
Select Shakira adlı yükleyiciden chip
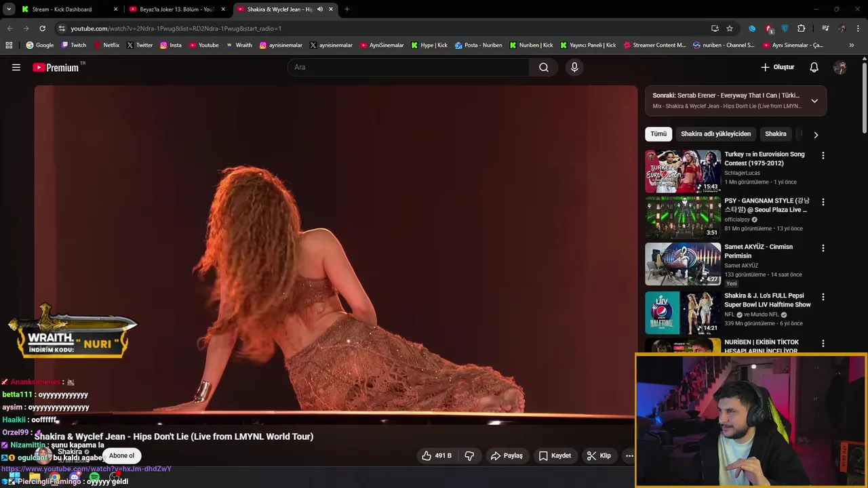(x=715, y=134)
